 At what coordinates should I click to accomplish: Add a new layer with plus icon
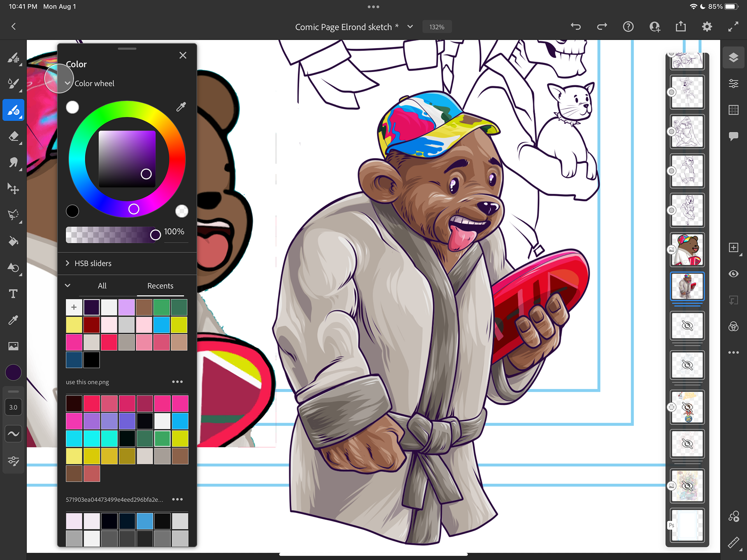[x=733, y=248]
